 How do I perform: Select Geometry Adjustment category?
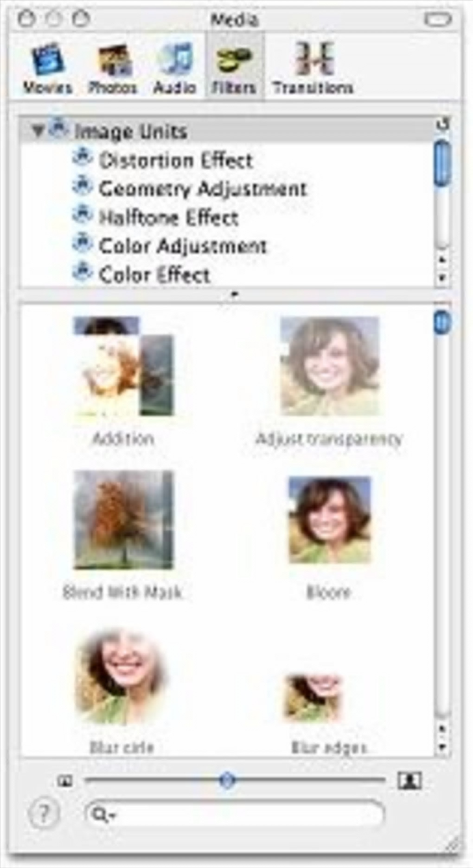189,188
